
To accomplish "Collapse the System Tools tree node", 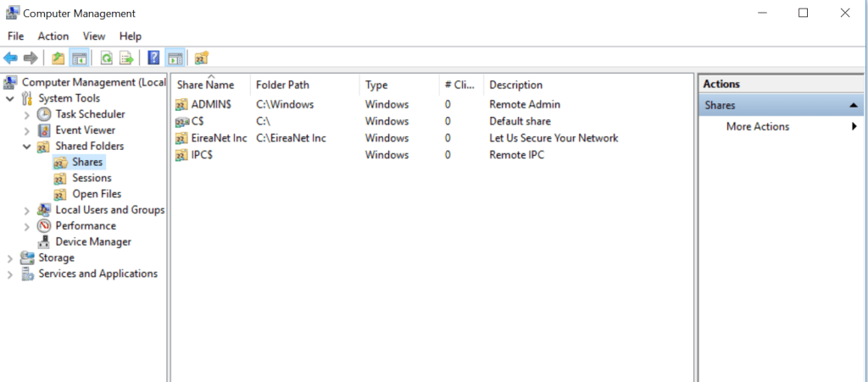I will pos(10,98).
